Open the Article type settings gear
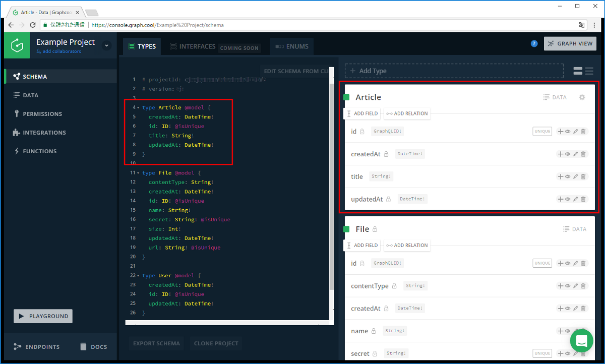The height and width of the screenshot is (364, 605). [x=582, y=97]
